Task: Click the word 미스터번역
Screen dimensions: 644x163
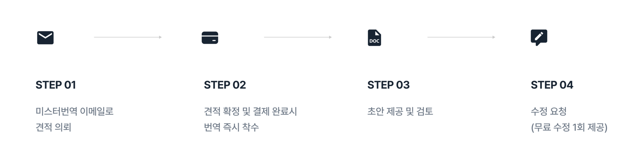Action: 56,111
